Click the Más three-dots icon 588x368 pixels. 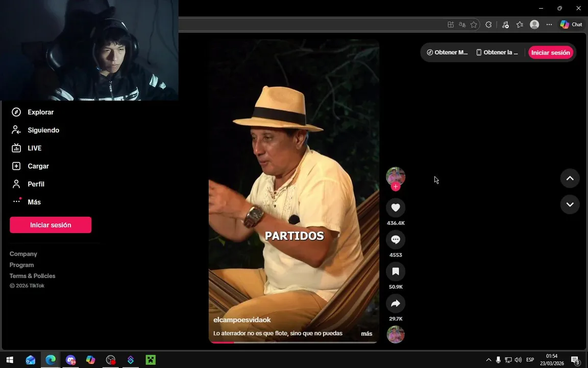(16, 201)
